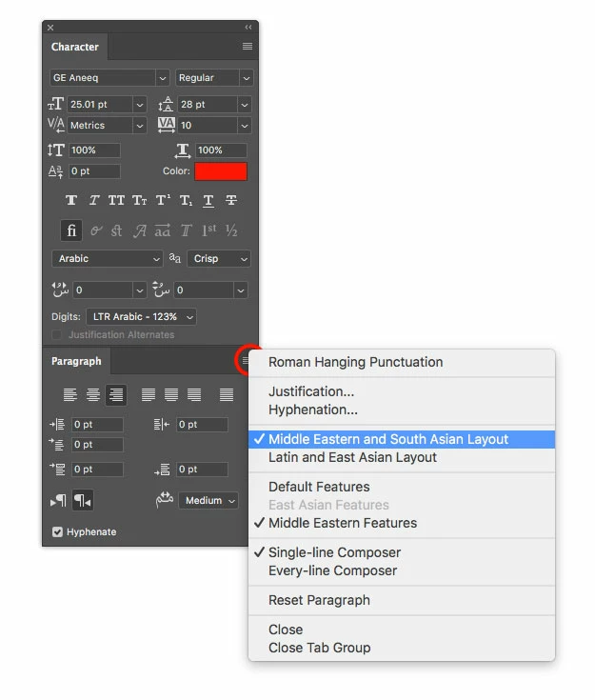
Task: Choose Reset Paragraph menu item
Action: (x=402, y=600)
